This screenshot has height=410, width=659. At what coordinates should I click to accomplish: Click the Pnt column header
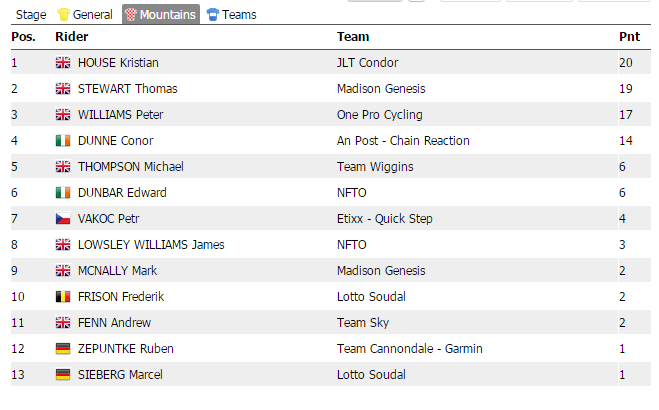(629, 37)
